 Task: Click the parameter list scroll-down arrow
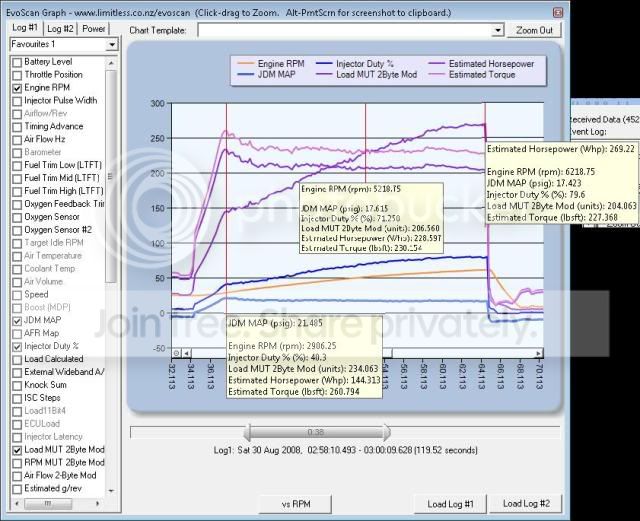pyautogui.click(x=111, y=491)
